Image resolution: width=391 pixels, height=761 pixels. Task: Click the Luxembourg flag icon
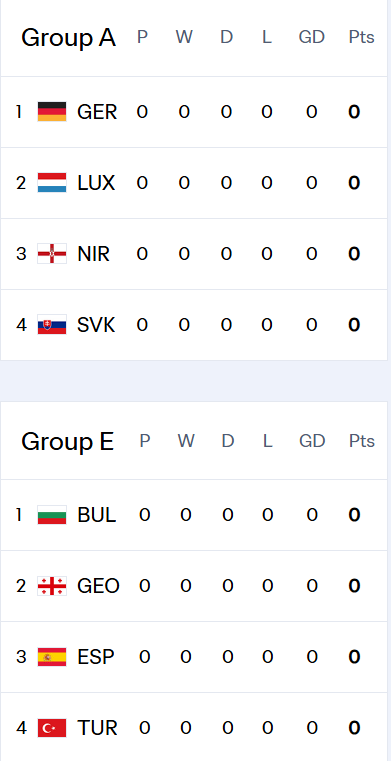coord(52,182)
